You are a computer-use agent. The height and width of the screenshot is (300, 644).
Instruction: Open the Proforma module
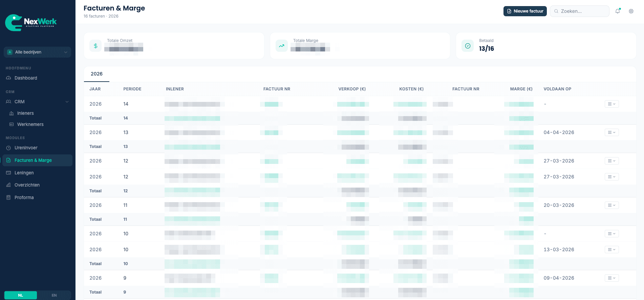37,197
